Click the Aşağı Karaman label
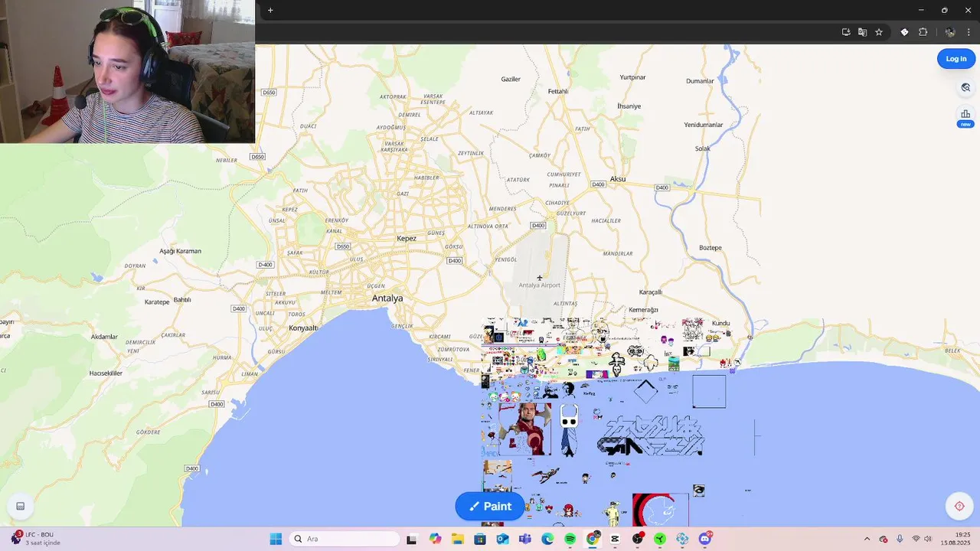980x551 pixels. pyautogui.click(x=180, y=251)
